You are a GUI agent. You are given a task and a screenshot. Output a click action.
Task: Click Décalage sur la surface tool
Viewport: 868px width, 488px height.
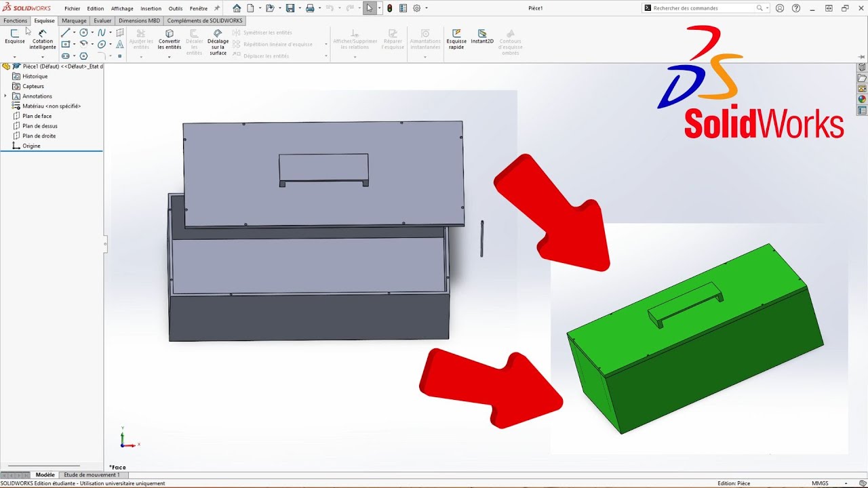tap(218, 42)
